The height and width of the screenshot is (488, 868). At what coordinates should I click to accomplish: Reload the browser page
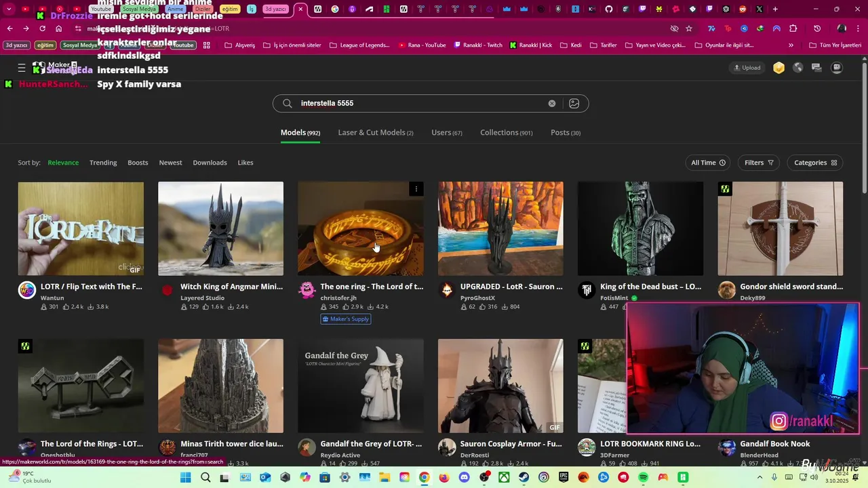pos(43,28)
